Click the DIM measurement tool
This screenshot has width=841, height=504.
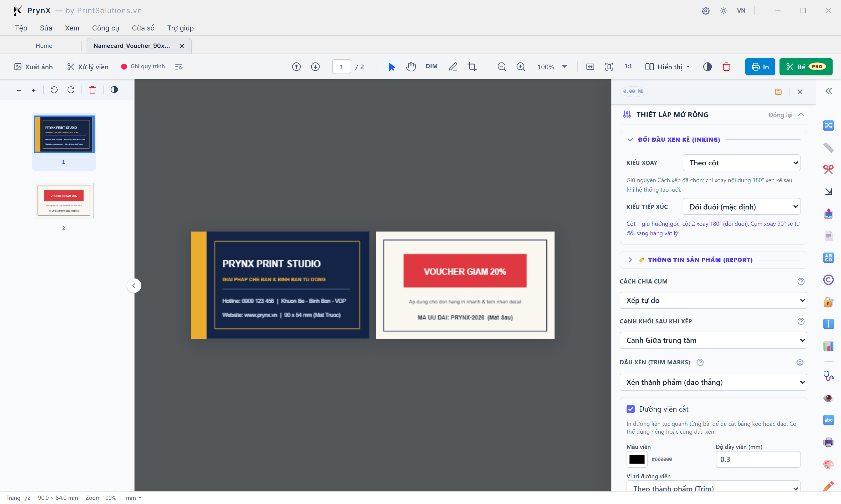[x=431, y=67]
